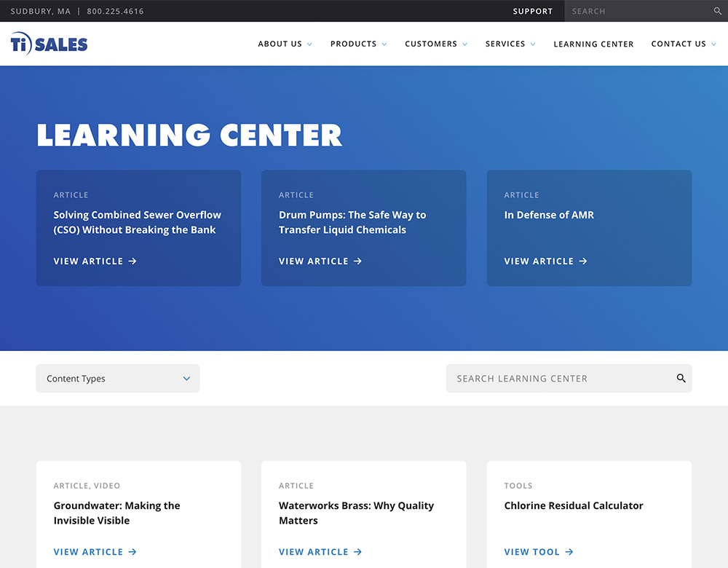Open the Customers navigation menu

[431, 44]
